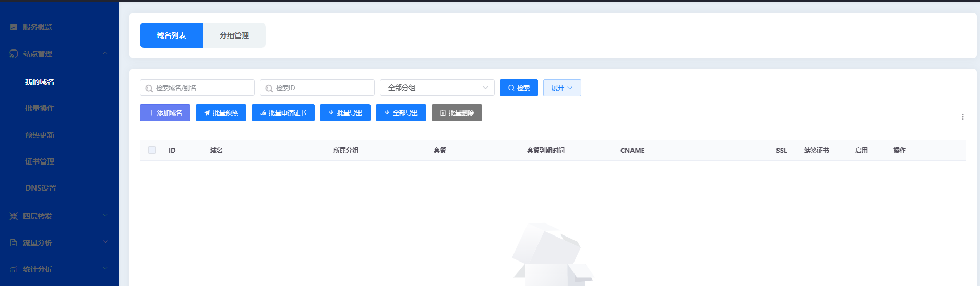Screen dimensions: 980x286
Task: Click the 站点管理 sidebar icon
Action: tap(14, 54)
